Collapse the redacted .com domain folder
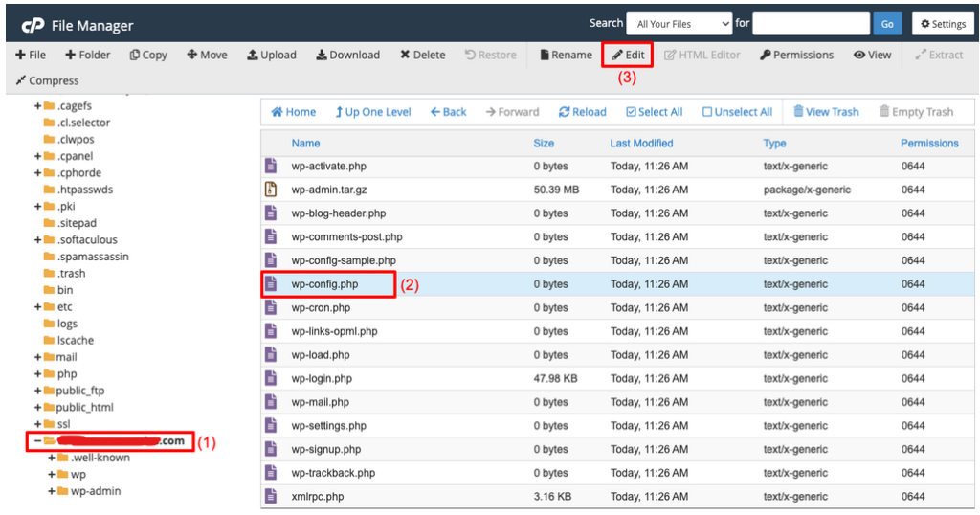 [38, 441]
